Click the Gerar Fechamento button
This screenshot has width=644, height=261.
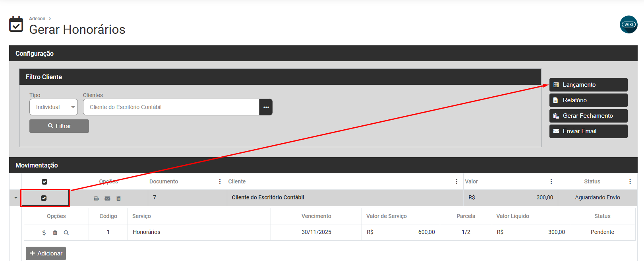[588, 116]
